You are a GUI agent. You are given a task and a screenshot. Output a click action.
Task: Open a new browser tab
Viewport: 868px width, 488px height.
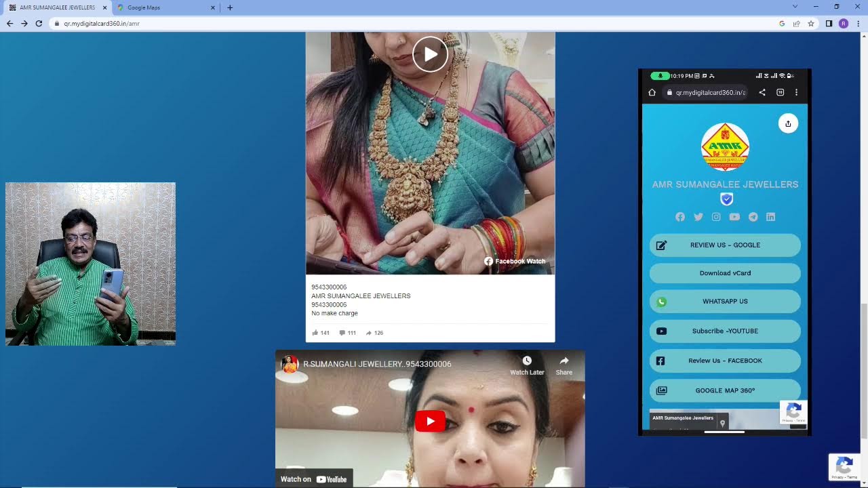(x=230, y=7)
